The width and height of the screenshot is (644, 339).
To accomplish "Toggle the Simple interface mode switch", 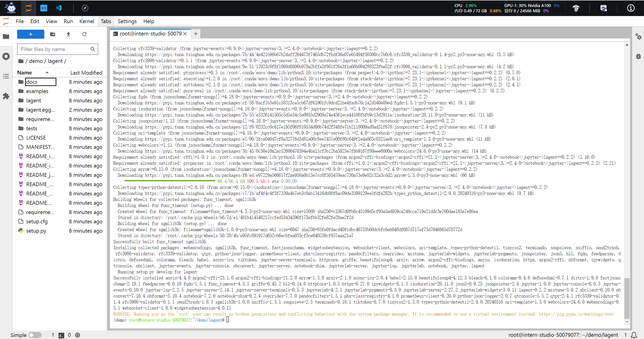I will point(35,335).
